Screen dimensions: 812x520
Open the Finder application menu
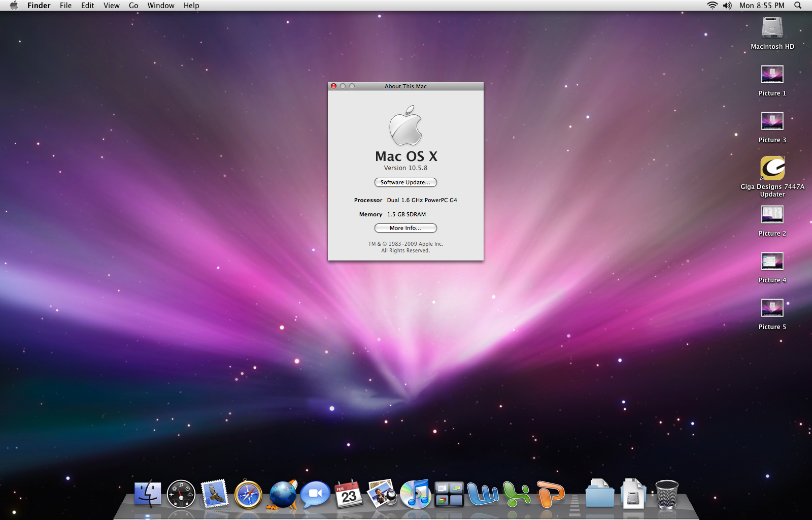[39, 6]
